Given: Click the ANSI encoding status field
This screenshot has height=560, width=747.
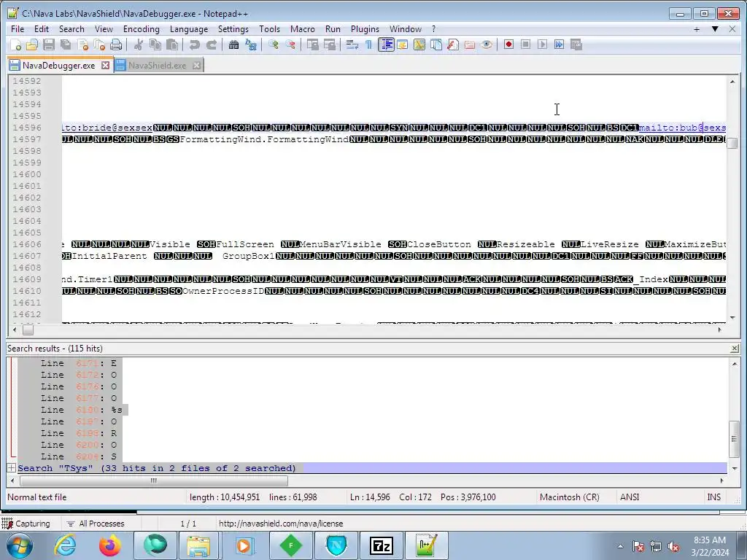Looking at the screenshot, I should 630,497.
